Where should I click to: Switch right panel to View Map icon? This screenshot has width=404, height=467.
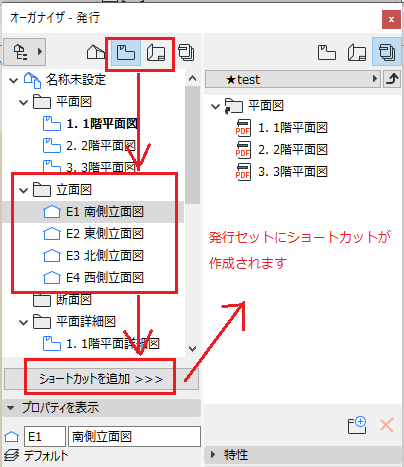coord(327,52)
